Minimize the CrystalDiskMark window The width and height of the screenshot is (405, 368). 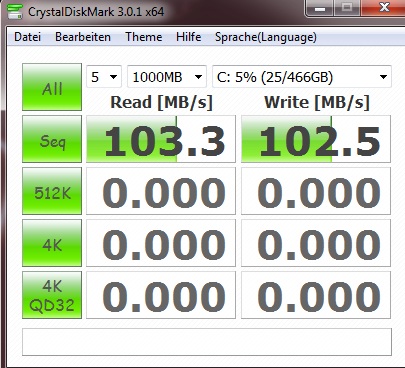(319, 7)
